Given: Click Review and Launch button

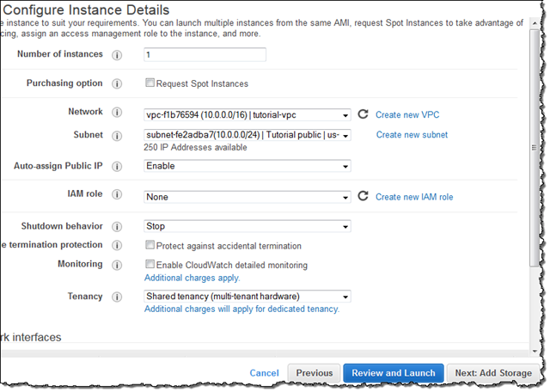Looking at the screenshot, I should (x=394, y=373).
